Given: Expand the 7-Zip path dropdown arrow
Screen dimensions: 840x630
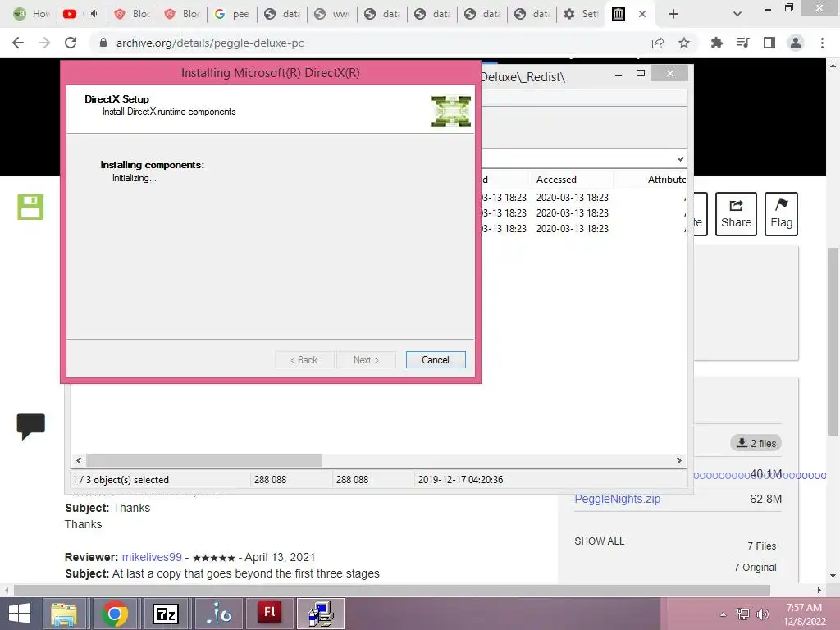Looking at the screenshot, I should tap(680, 158).
